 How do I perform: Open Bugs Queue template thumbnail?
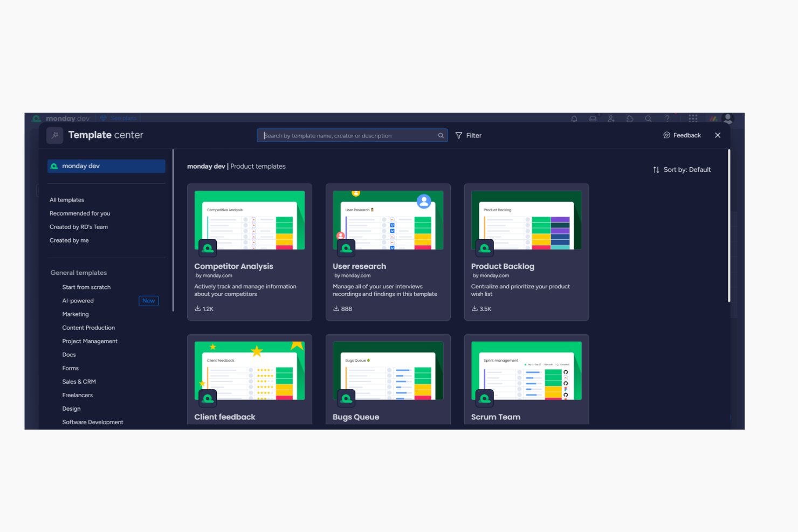[x=388, y=370]
